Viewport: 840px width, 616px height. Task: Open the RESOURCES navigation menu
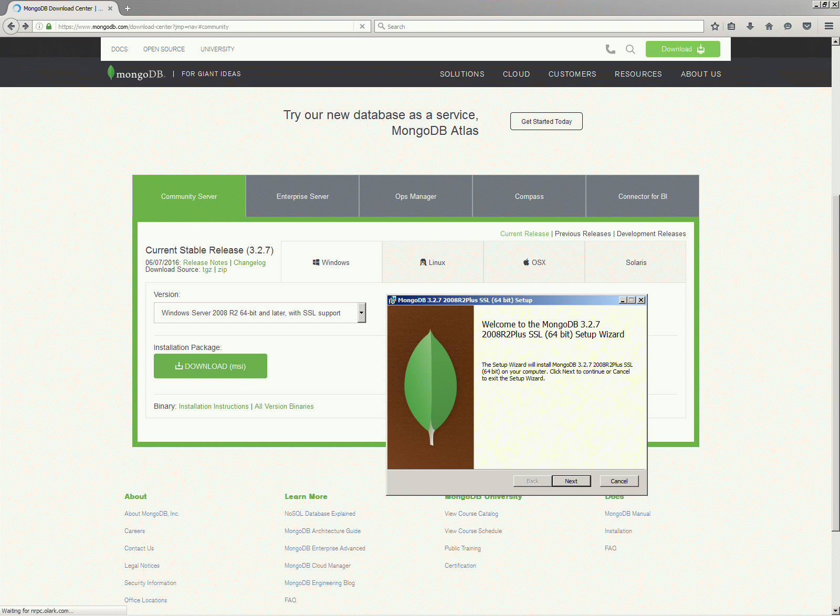click(638, 74)
